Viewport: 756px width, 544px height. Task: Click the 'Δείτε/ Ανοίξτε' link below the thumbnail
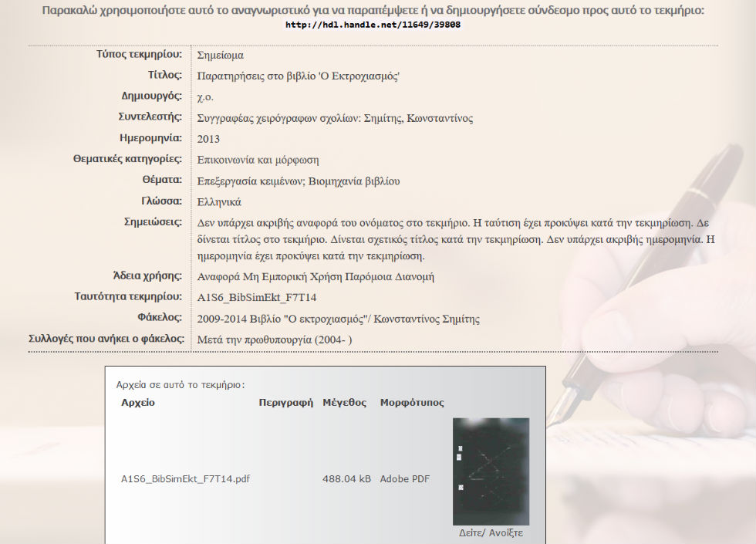pyautogui.click(x=491, y=533)
